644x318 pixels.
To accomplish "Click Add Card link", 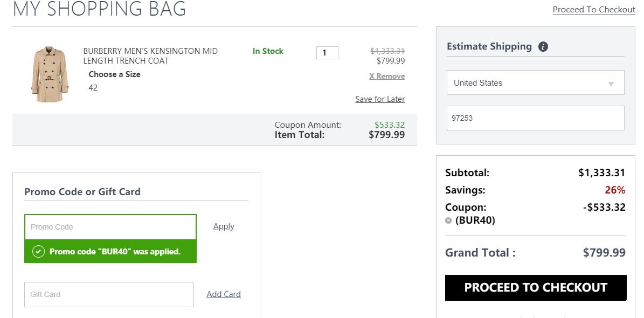I will pyautogui.click(x=224, y=294).
